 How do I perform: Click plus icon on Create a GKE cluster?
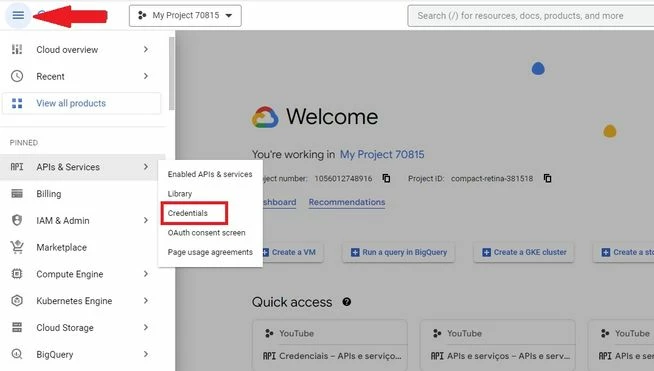point(486,252)
